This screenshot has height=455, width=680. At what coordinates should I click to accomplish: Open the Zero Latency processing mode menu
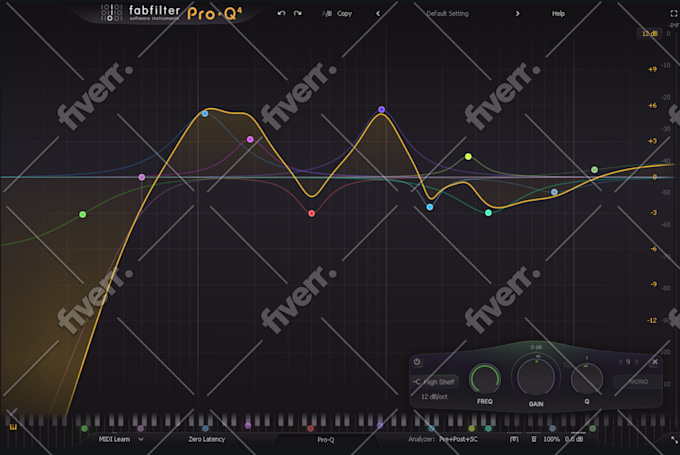click(x=206, y=439)
